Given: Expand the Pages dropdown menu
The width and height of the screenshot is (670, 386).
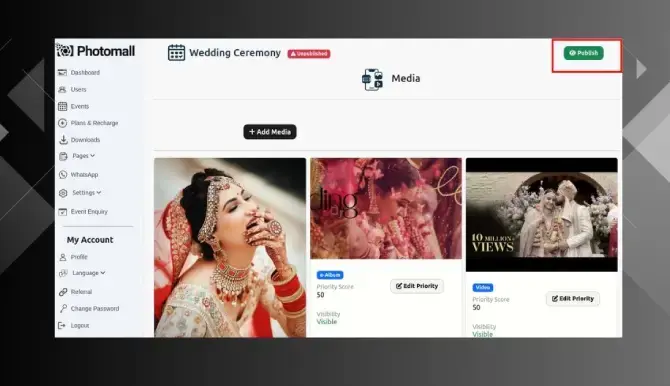Looking at the screenshot, I should click(x=84, y=156).
